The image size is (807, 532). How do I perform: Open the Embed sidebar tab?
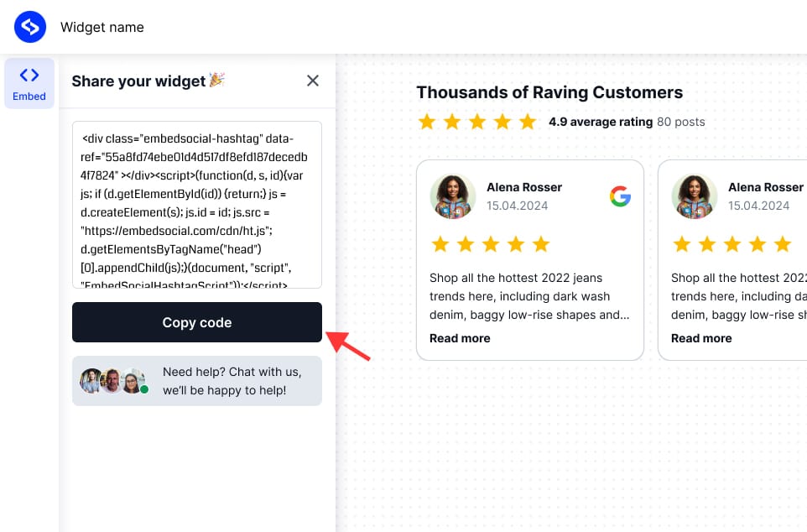click(x=29, y=83)
